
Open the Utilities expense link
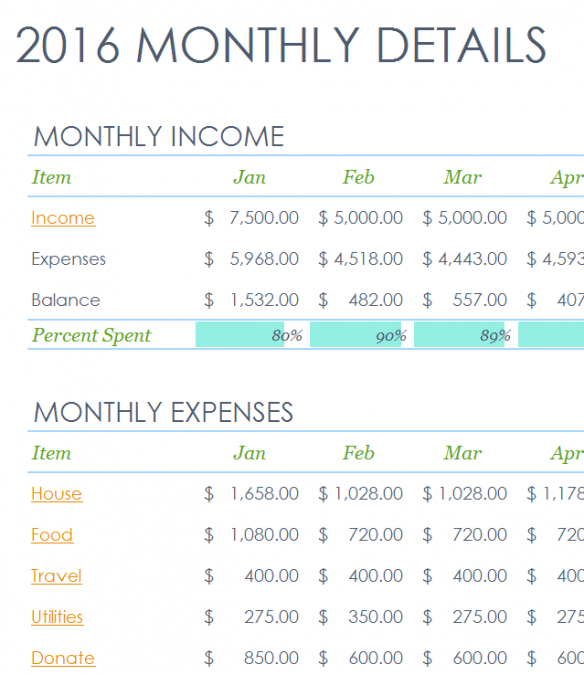tap(57, 617)
